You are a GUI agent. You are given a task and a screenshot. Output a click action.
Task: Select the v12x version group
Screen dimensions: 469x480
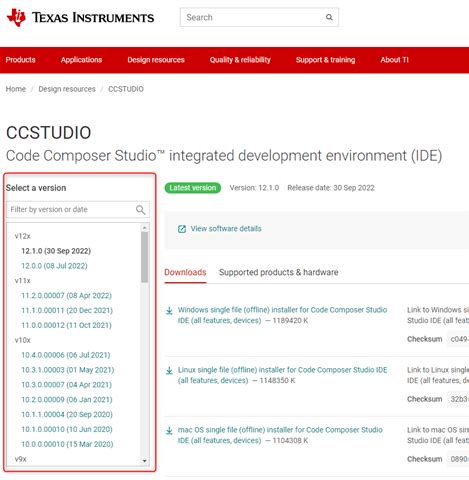click(22, 236)
